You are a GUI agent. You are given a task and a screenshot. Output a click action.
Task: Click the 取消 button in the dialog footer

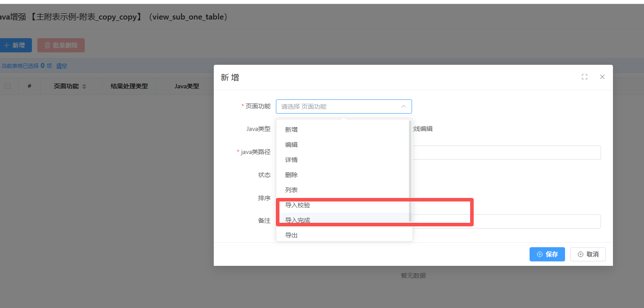[588, 254]
